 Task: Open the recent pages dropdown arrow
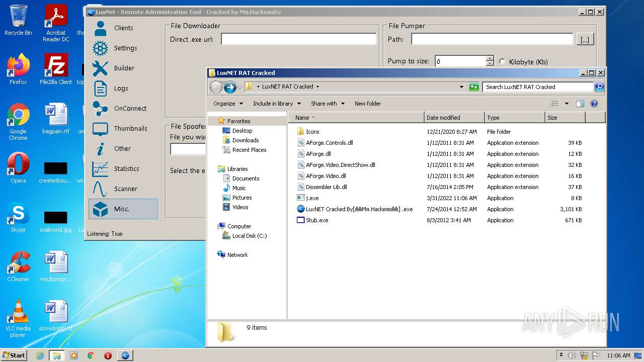(239, 87)
